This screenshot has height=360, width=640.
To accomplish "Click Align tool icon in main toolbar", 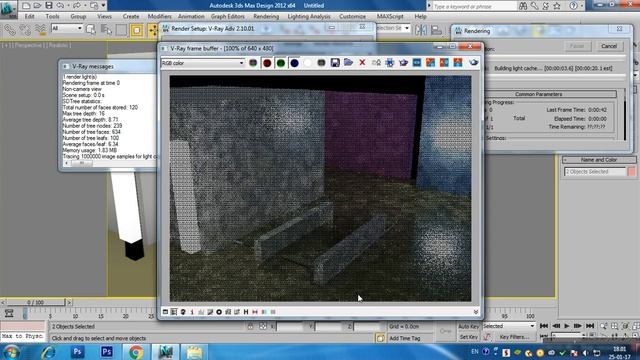I will point(436,30).
